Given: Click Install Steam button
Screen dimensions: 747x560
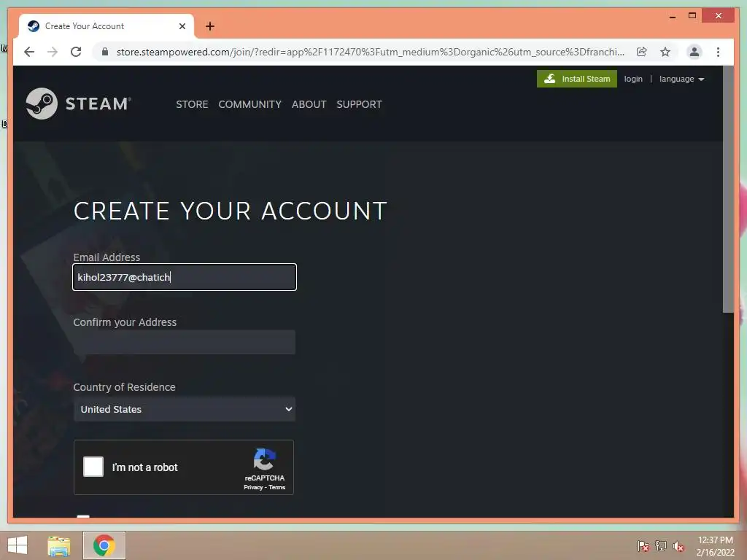Looking at the screenshot, I should coord(577,79).
